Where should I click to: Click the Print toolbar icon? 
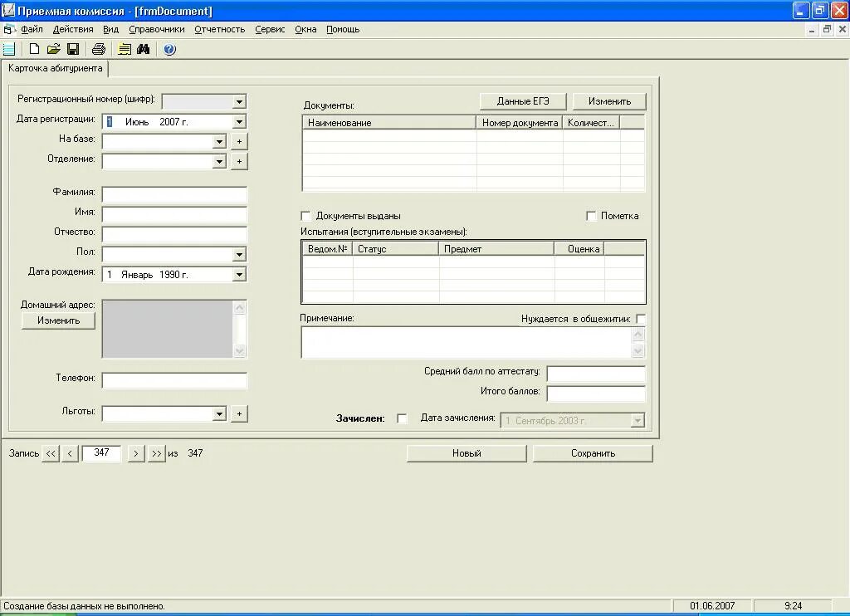[98, 49]
